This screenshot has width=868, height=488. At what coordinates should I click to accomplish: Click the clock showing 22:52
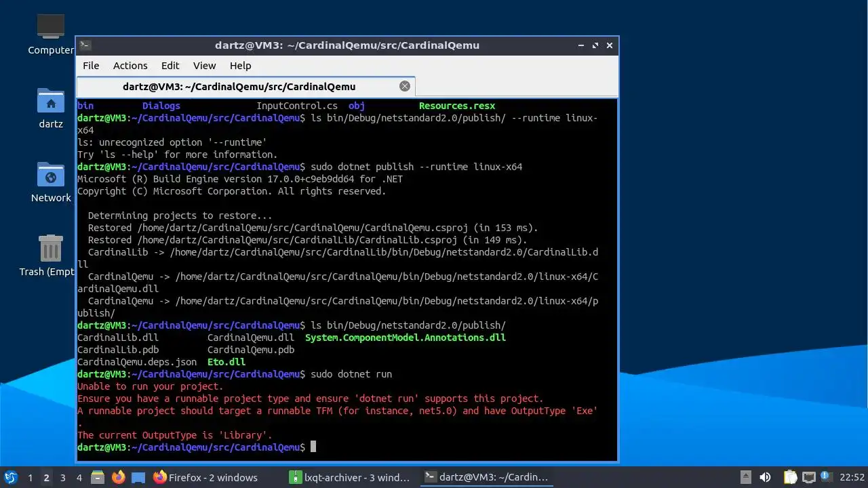[852, 477]
